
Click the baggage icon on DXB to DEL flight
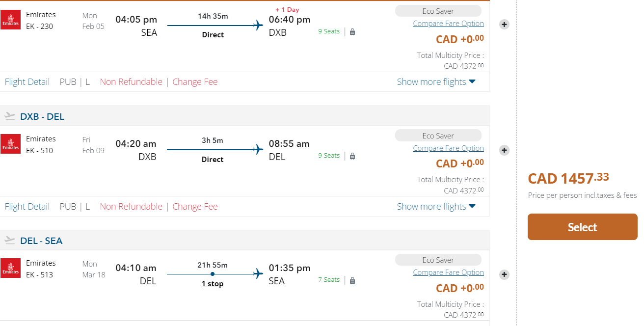tap(352, 156)
